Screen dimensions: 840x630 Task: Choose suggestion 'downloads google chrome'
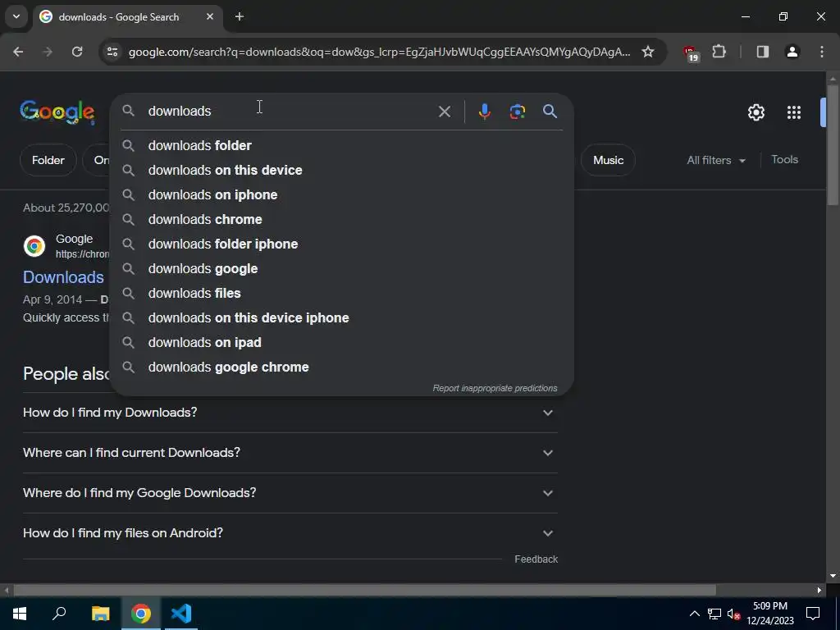(341, 367)
